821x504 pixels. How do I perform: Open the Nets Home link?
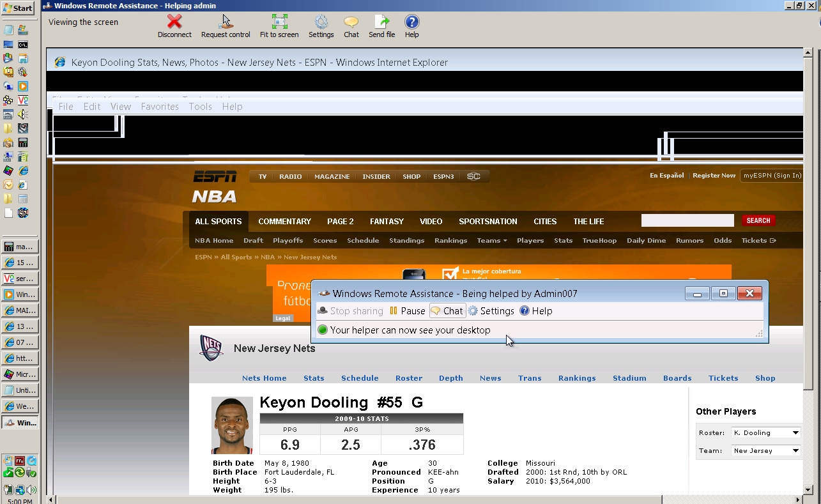pyautogui.click(x=265, y=378)
